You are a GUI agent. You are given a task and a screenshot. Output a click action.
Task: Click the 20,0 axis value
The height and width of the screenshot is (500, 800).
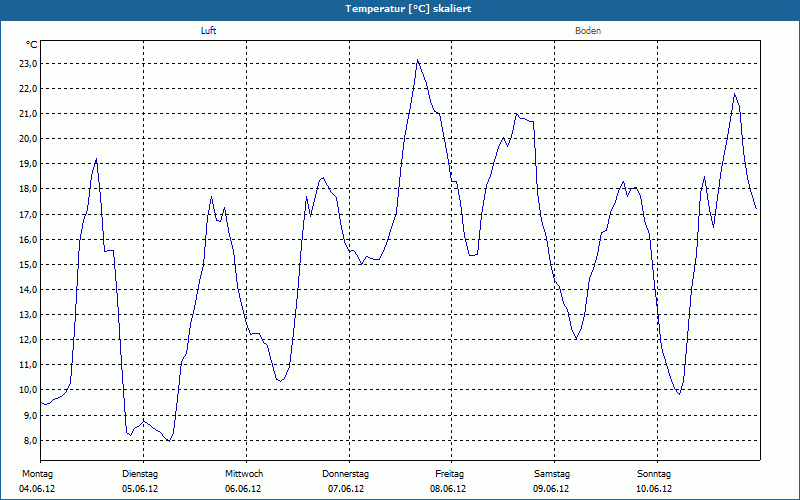(x=28, y=139)
